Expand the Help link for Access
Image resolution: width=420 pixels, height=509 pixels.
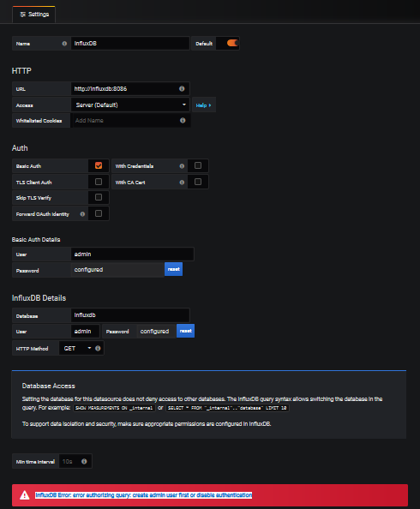(204, 105)
